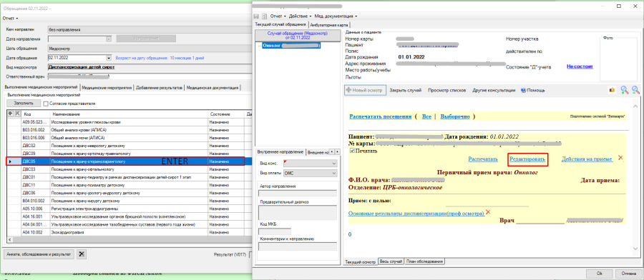Open План обследования tab

coord(424,261)
